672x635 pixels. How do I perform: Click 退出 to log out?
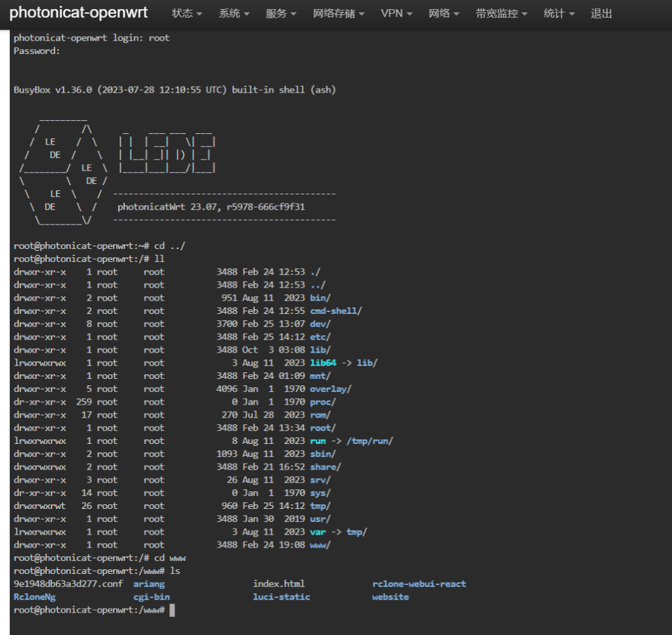[601, 14]
